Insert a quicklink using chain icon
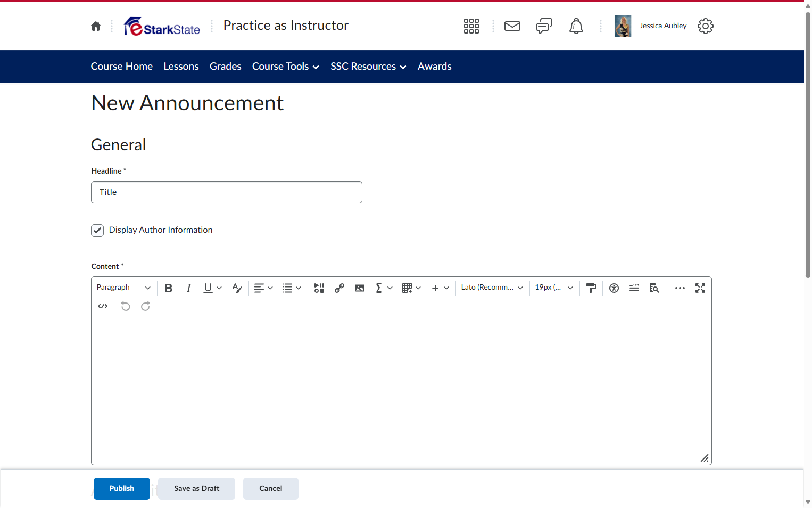This screenshot has width=812, height=508. coord(339,288)
